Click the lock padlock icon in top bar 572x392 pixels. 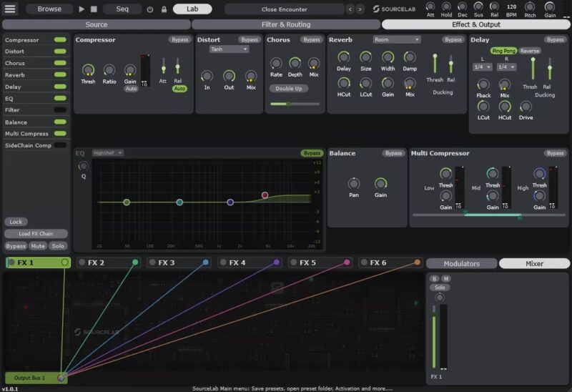(x=164, y=9)
